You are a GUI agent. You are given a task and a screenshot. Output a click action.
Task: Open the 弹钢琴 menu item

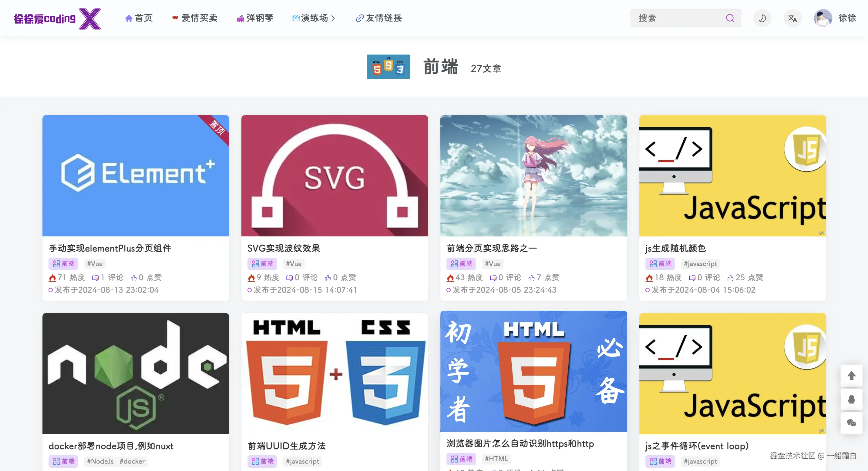pos(255,18)
